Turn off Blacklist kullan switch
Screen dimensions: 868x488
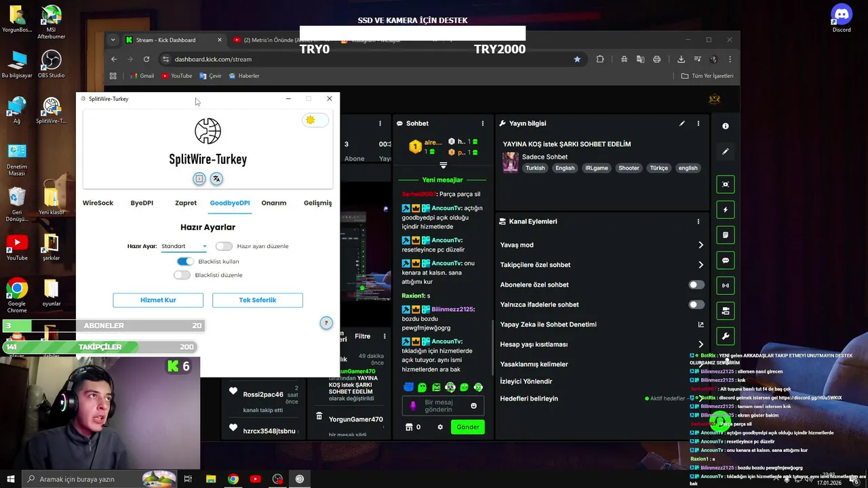185,261
